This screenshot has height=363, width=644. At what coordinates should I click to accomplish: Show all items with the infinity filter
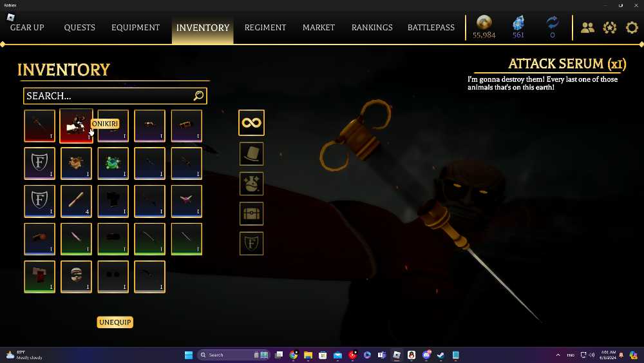(x=251, y=123)
